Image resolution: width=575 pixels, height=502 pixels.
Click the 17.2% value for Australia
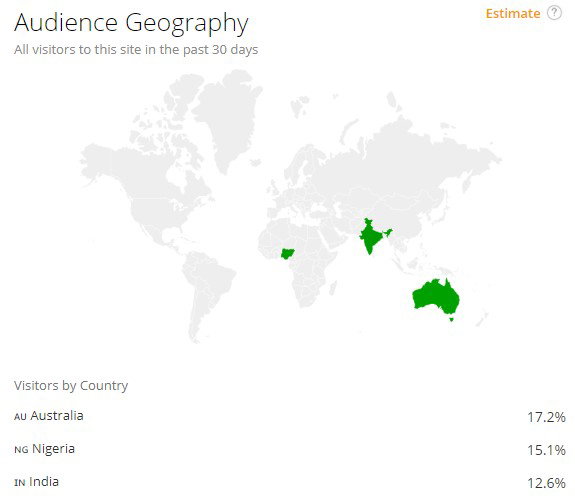(x=546, y=417)
